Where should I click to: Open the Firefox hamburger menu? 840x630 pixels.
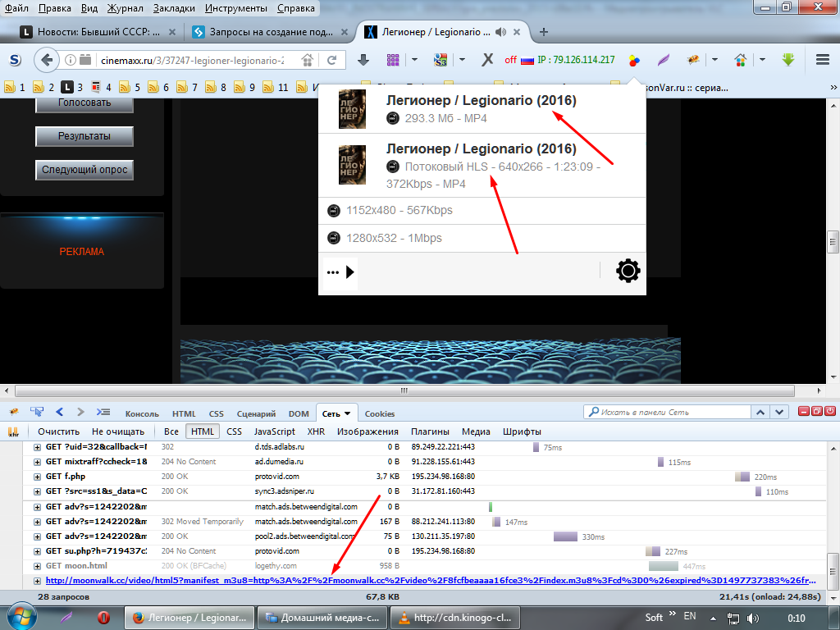(823, 60)
